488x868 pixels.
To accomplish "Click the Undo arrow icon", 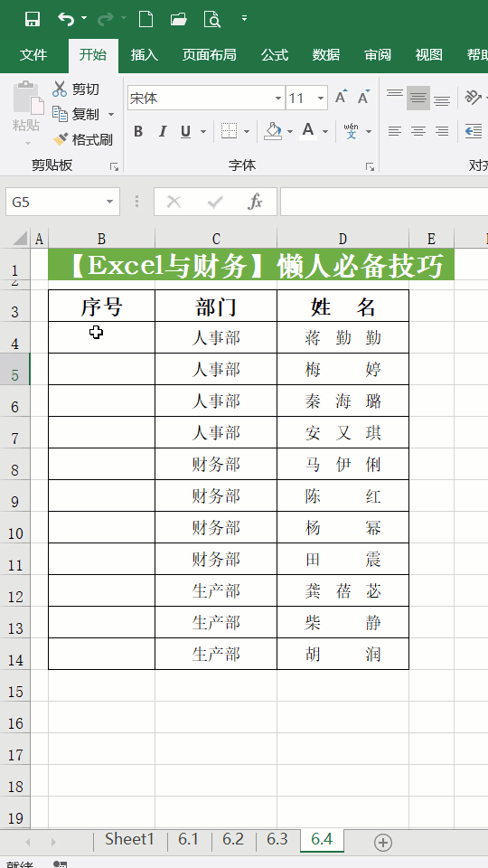I will click(65, 19).
